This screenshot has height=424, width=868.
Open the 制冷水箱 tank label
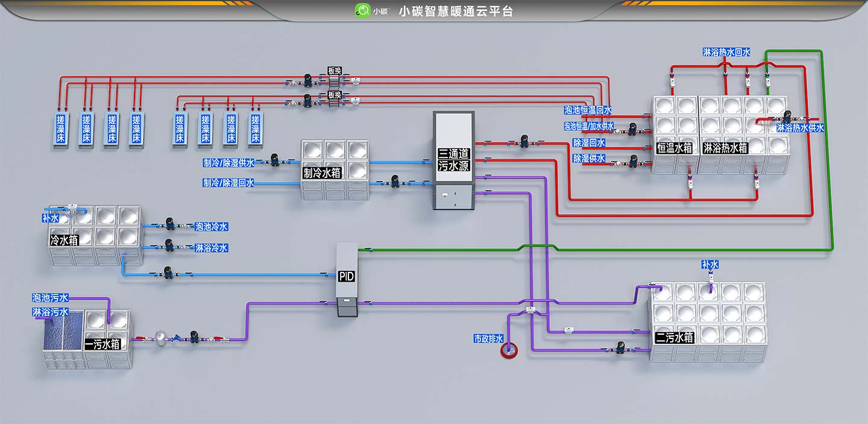[322, 173]
